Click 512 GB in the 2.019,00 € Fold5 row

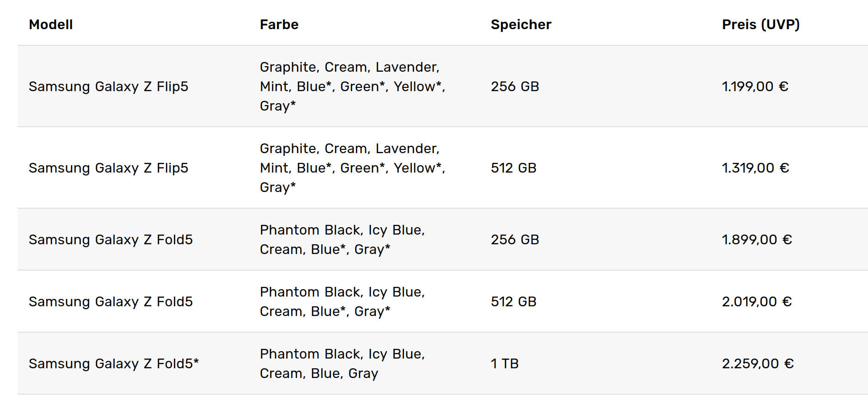(513, 302)
